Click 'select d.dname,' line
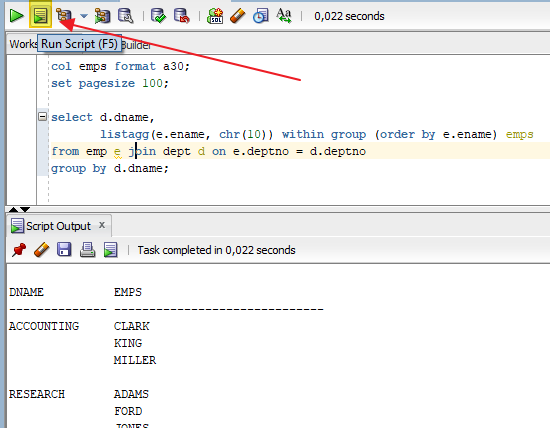 tap(103, 117)
